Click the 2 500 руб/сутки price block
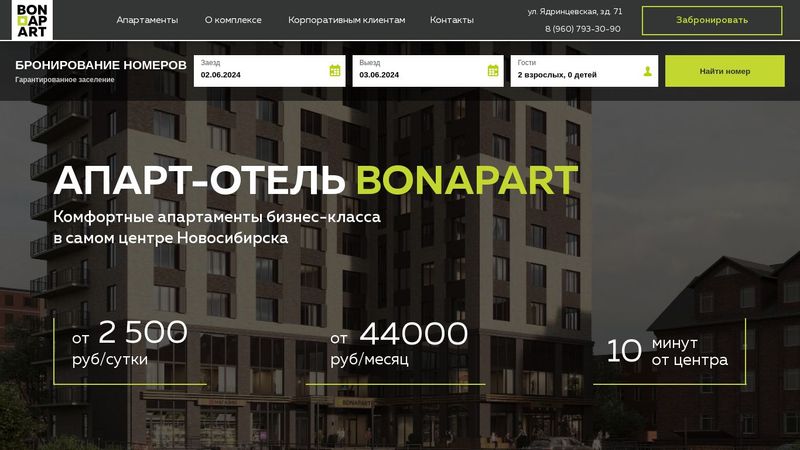 click(130, 343)
